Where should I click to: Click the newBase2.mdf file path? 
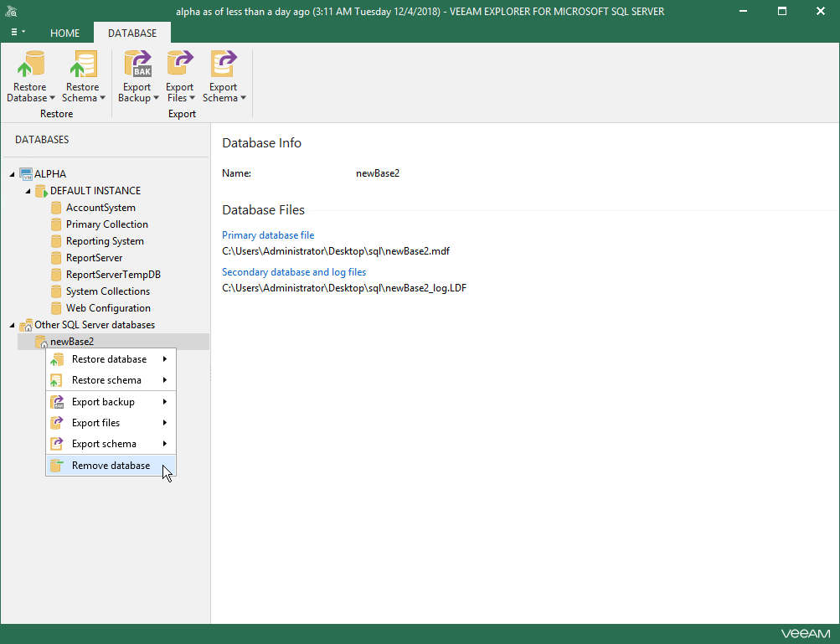(336, 251)
